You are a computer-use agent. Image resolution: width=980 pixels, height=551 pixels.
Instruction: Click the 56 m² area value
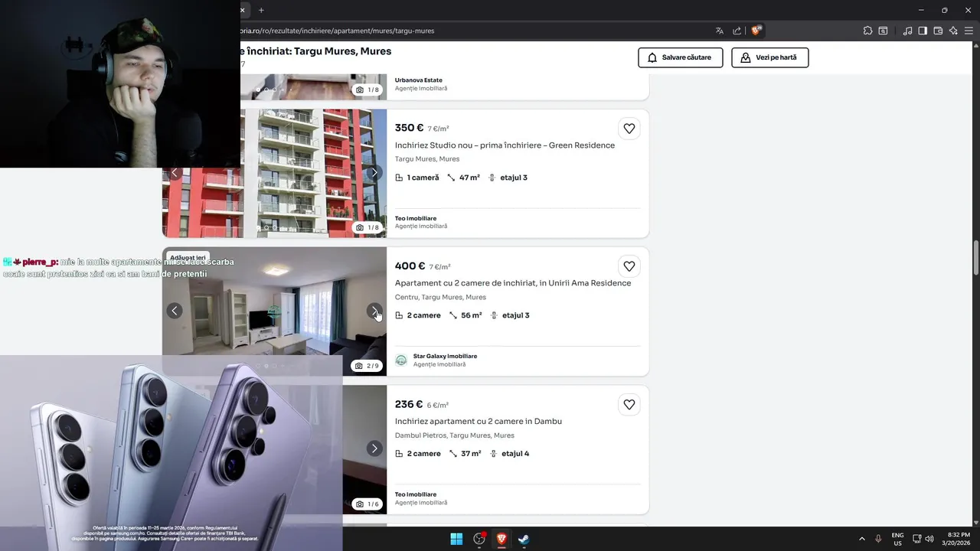472,315
